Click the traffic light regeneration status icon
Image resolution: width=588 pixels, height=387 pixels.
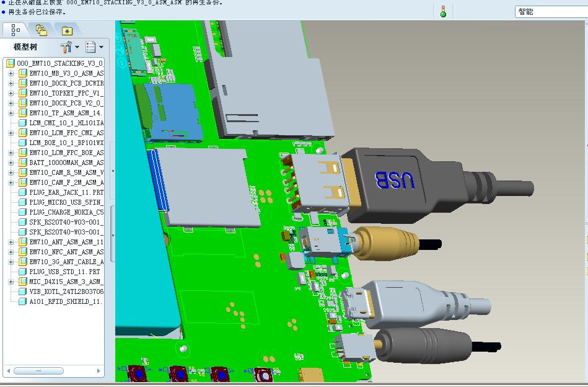coord(443,12)
